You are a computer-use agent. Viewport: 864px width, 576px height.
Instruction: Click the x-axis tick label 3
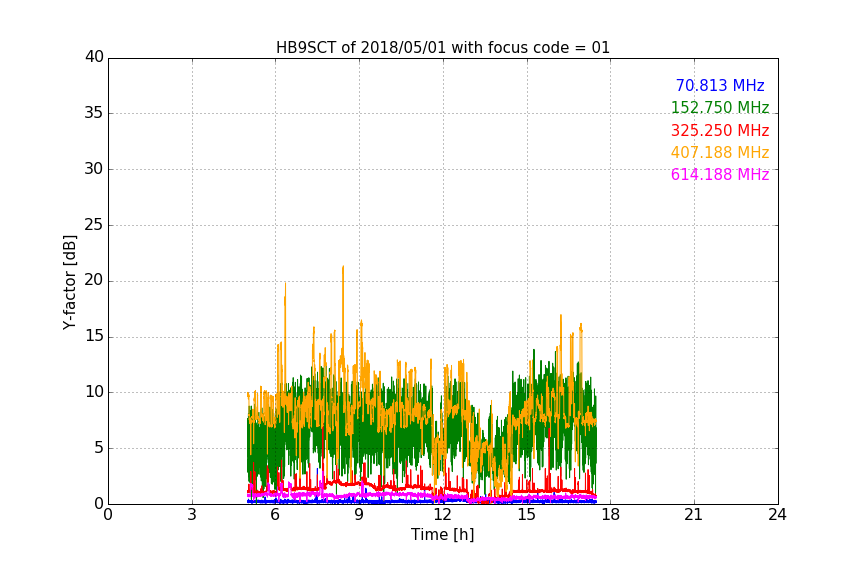(192, 515)
